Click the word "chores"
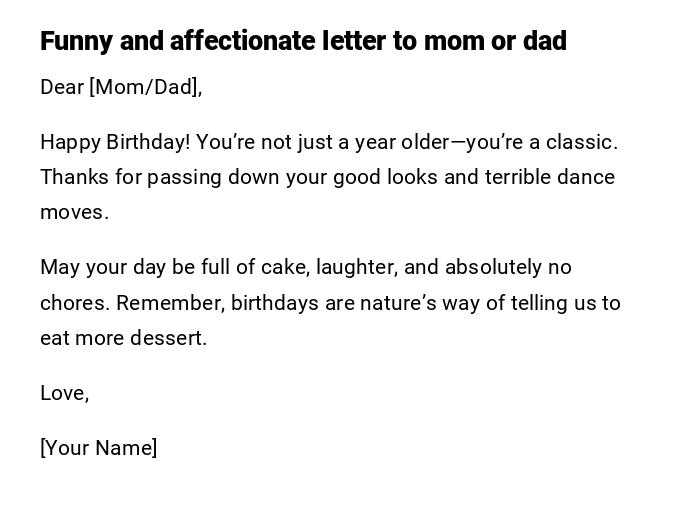The width and height of the screenshot is (700, 510). point(73,302)
